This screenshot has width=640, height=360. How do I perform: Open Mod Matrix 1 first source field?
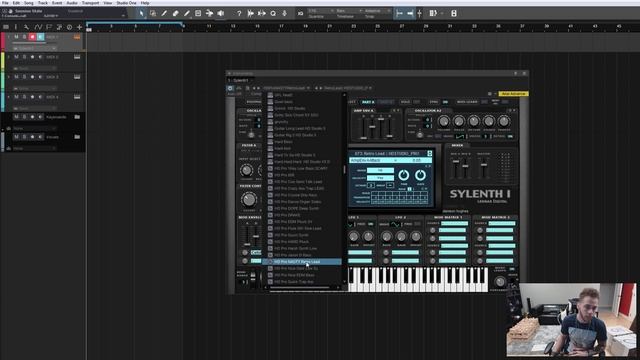(454, 224)
